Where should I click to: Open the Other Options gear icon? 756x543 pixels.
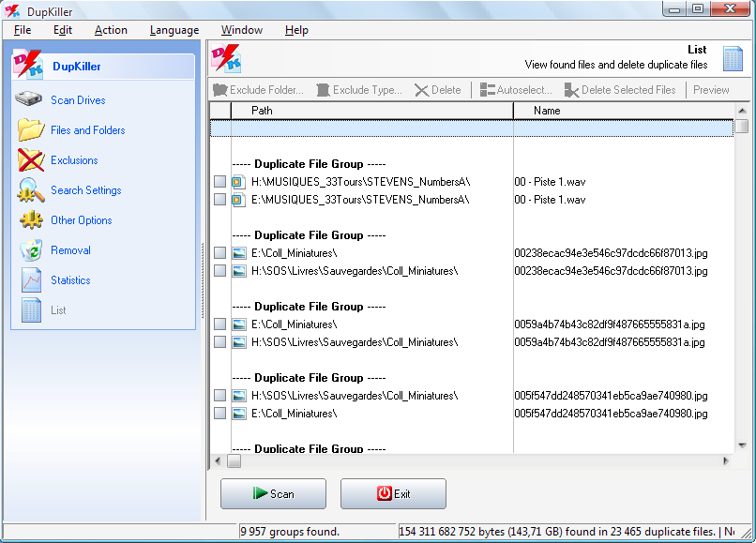(x=31, y=219)
